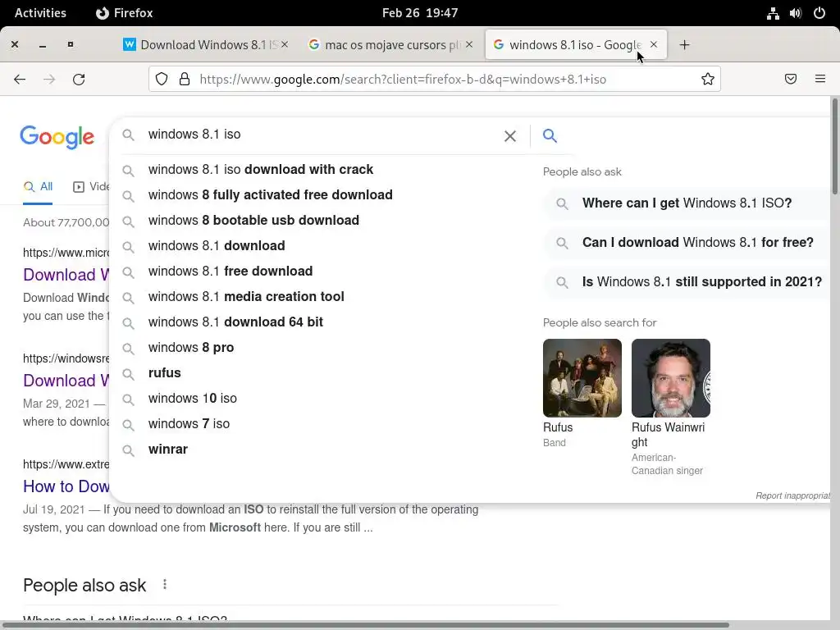Open the Save to Pocket icon

pos(791,80)
